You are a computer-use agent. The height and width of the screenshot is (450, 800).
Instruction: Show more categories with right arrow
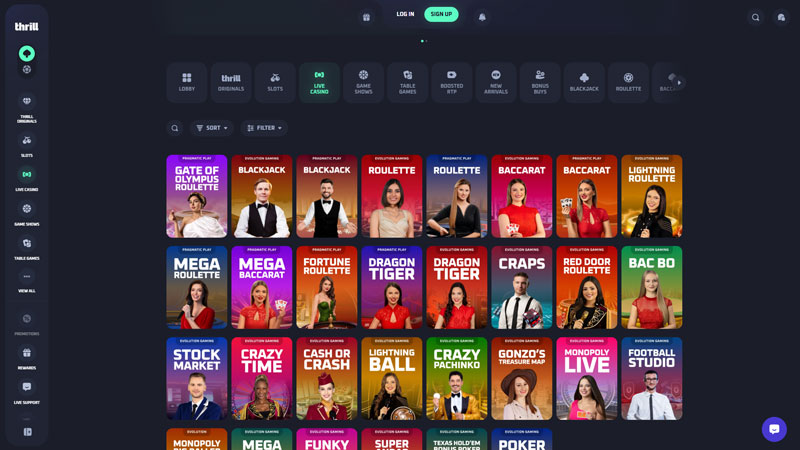tap(679, 82)
